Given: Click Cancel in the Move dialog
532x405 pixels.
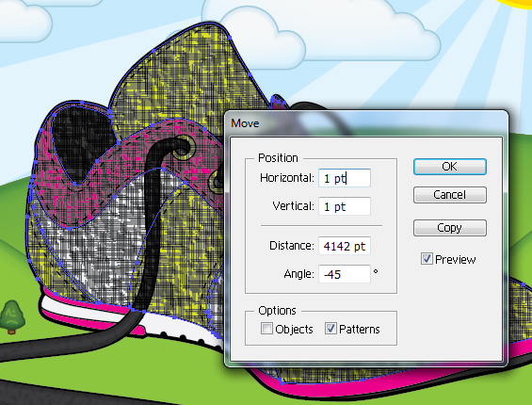Looking at the screenshot, I should click(449, 195).
